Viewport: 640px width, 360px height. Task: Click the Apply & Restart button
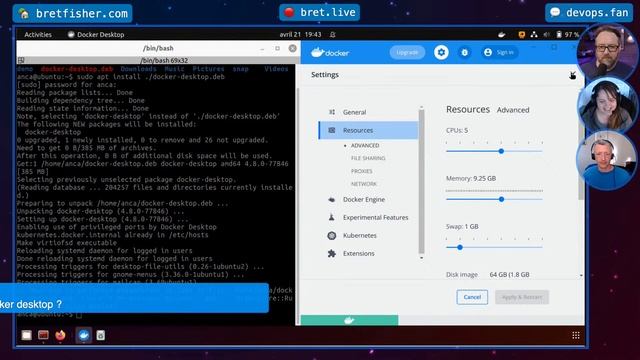[x=522, y=297]
